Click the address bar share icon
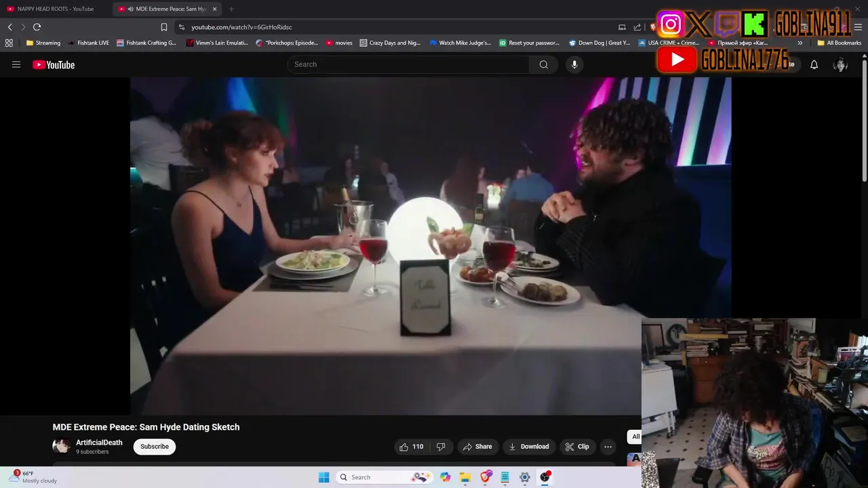The width and height of the screenshot is (868, 488). (x=637, y=27)
